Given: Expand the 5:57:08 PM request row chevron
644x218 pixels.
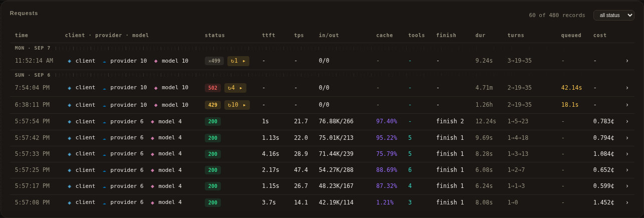Looking at the screenshot, I should point(627,202).
